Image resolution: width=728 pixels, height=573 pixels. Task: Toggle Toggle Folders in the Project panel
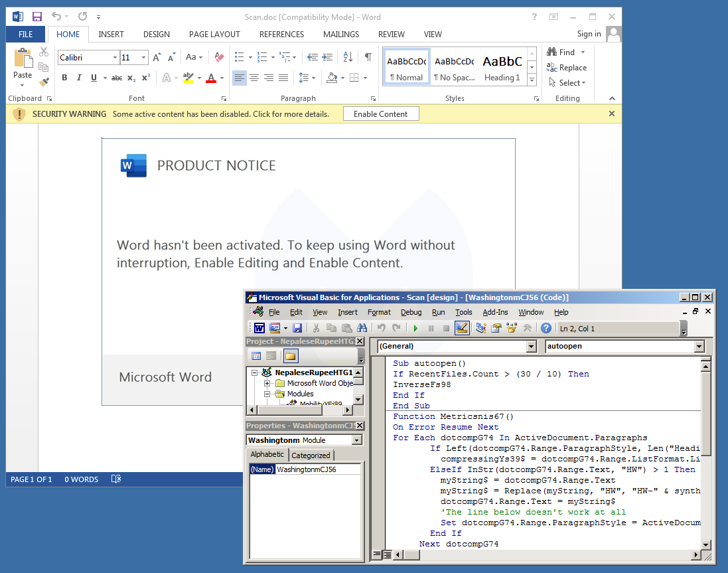click(291, 356)
